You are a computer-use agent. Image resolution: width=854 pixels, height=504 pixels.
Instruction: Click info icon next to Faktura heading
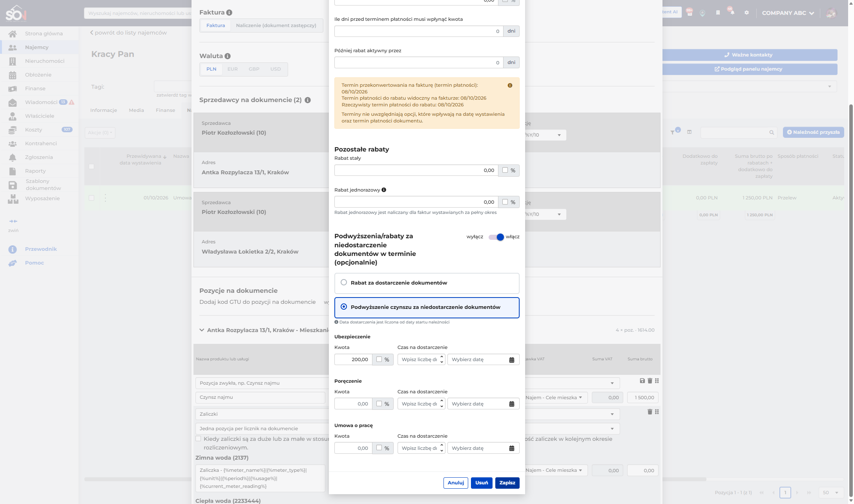229,13
